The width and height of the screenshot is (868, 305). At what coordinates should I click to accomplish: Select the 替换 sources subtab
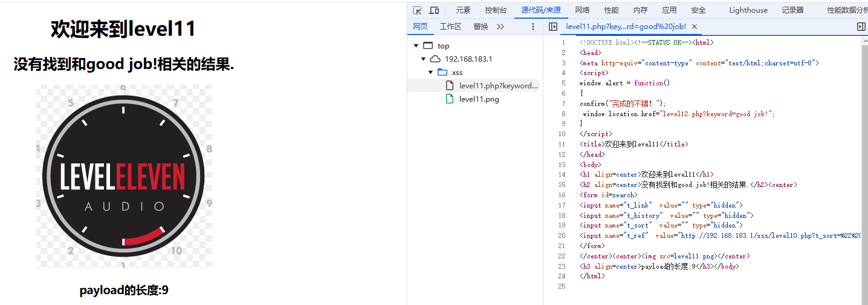click(x=481, y=27)
